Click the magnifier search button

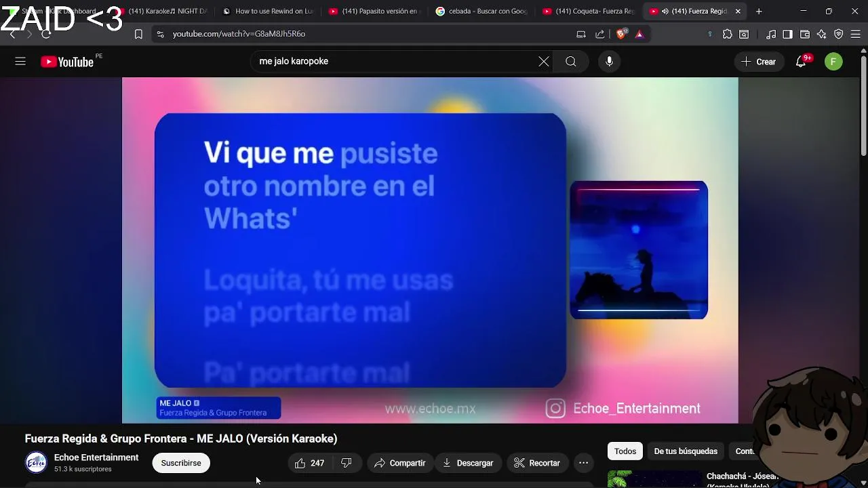(571, 62)
